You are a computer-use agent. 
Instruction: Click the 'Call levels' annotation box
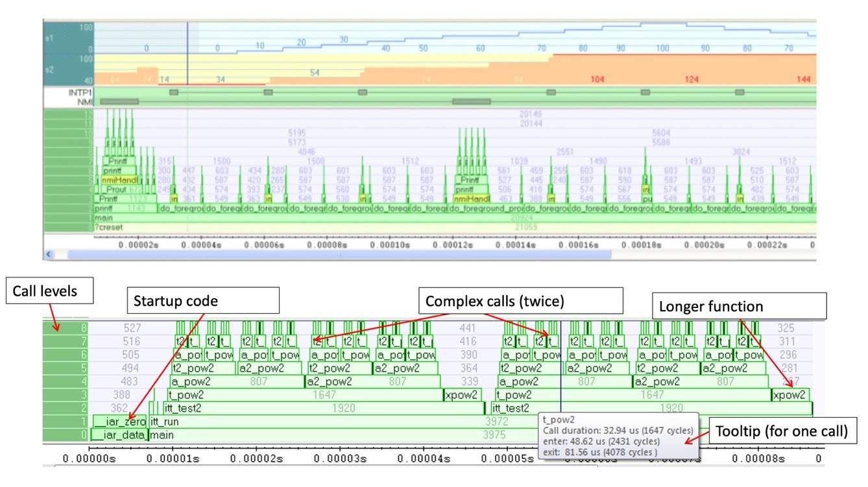tap(49, 292)
